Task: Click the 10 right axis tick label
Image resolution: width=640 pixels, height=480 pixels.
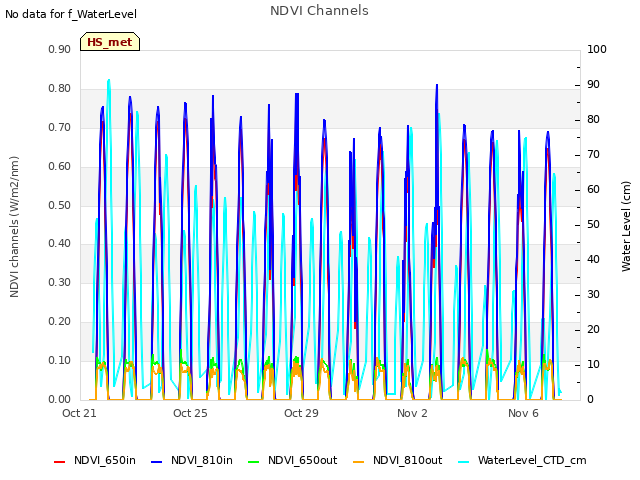Action: tap(593, 364)
